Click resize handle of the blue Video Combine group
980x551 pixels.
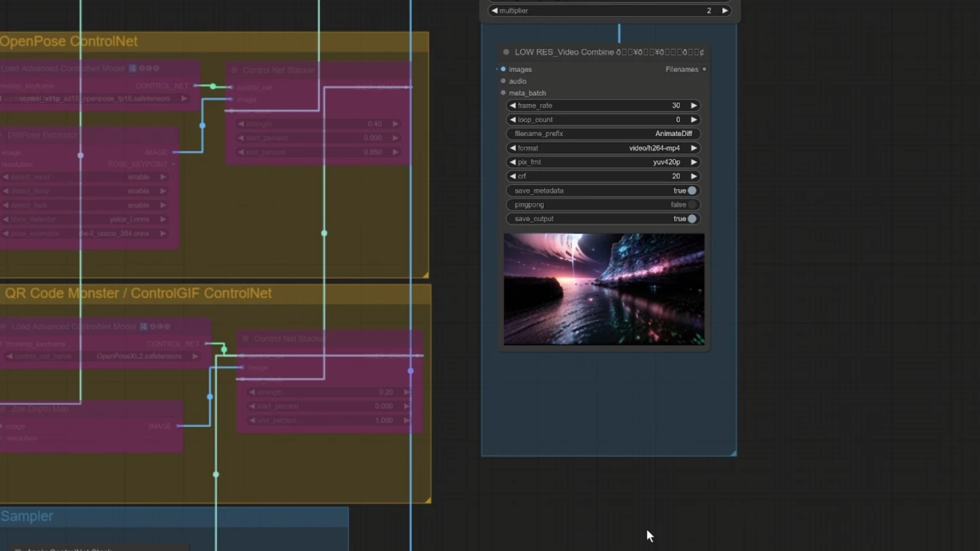(733, 452)
